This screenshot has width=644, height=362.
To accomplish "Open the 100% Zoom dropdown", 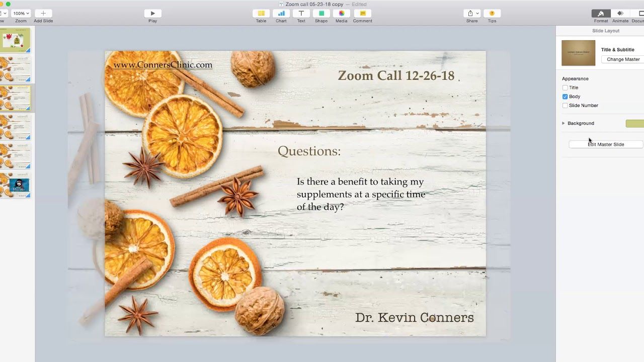I will pyautogui.click(x=21, y=14).
